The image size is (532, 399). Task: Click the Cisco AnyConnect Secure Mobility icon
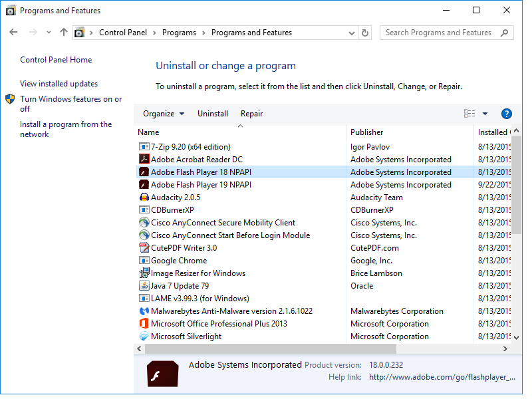point(144,223)
